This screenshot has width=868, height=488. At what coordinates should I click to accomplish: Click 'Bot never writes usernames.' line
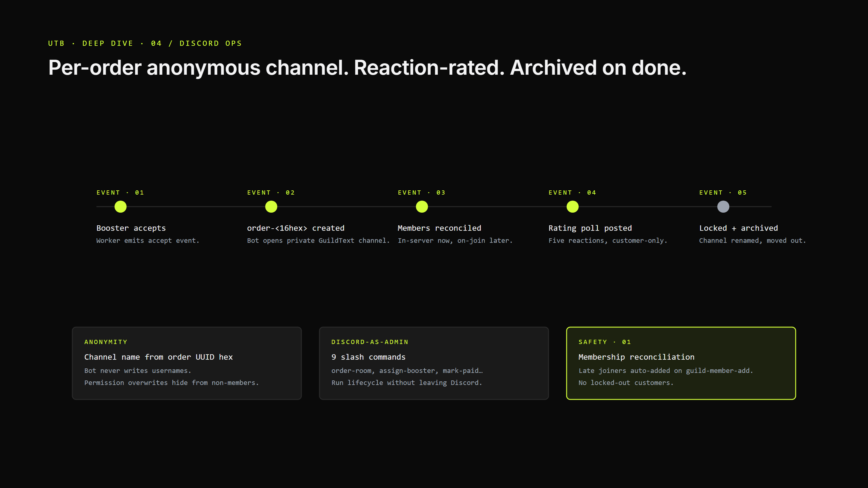click(x=138, y=371)
